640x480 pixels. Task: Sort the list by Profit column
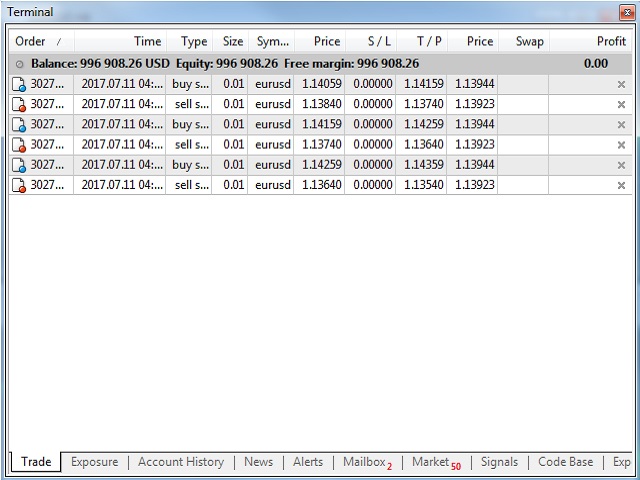point(610,42)
